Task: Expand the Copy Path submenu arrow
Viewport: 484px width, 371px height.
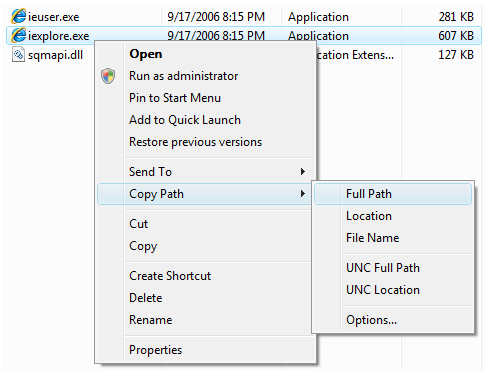Action: [x=303, y=194]
